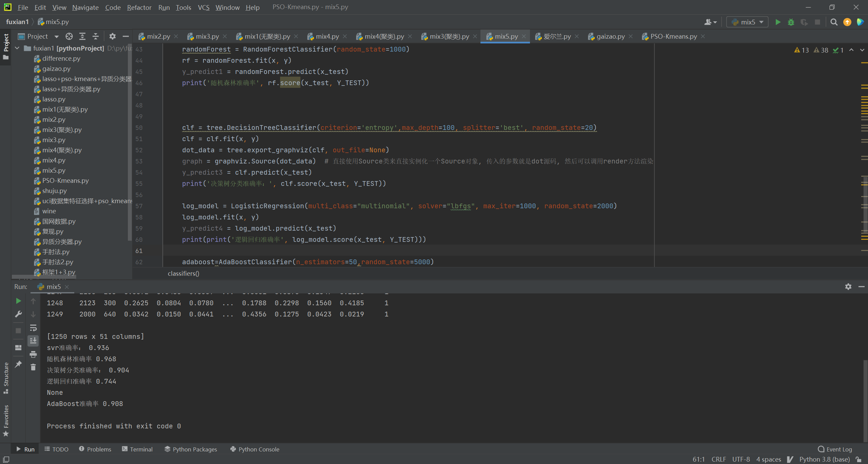The image size is (868, 464).
Task: Click the tool windows quick access icon
Action: pyautogui.click(x=6, y=460)
